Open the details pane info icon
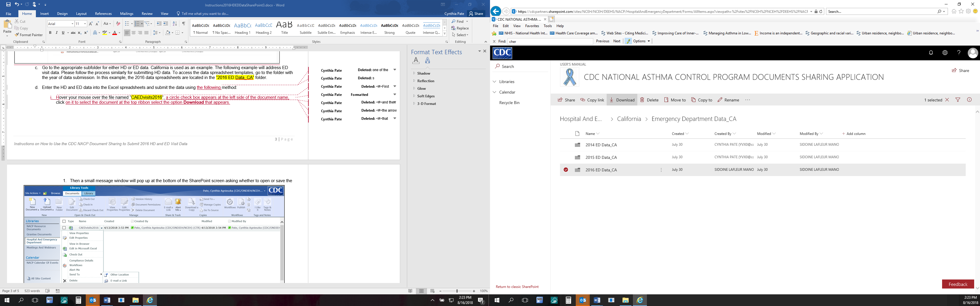The width and height of the screenshot is (980, 306). (969, 100)
